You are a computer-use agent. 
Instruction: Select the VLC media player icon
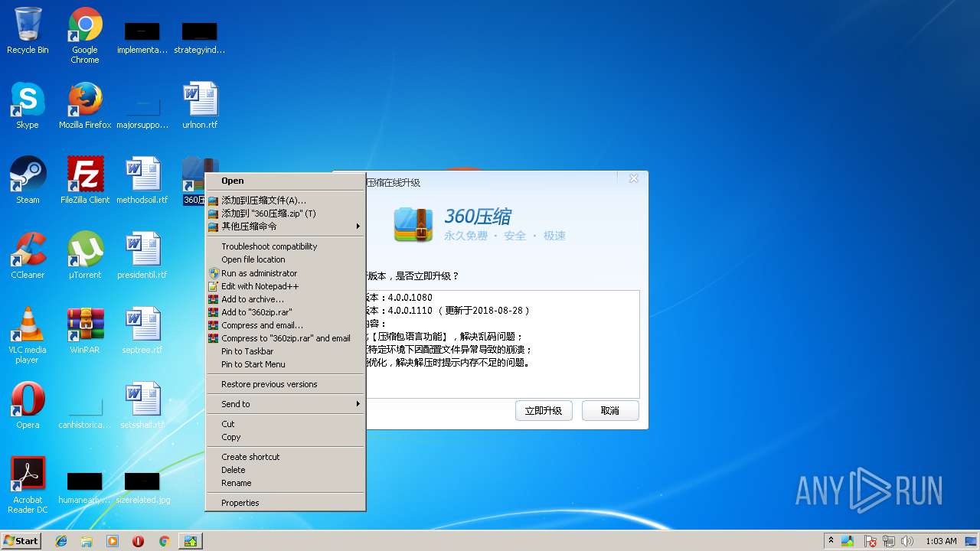coord(28,336)
